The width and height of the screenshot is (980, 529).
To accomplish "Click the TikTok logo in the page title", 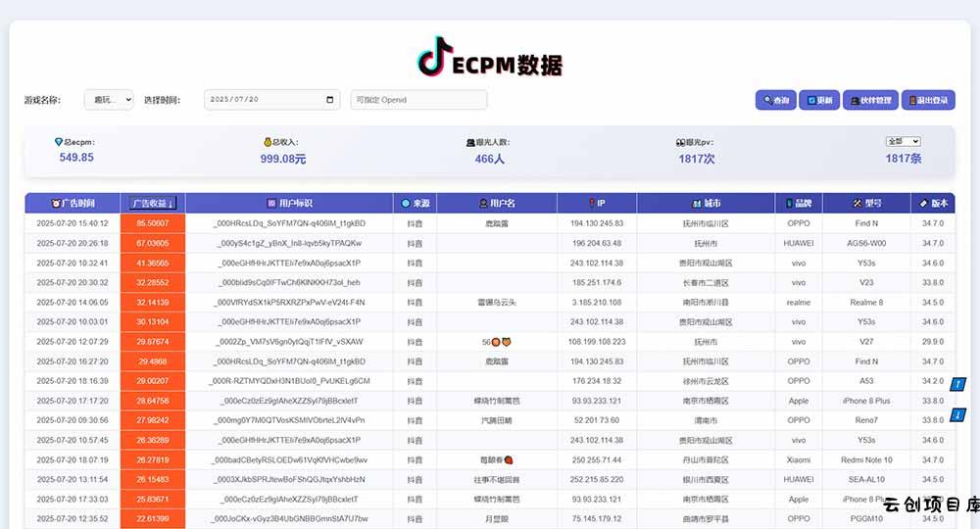I will (x=435, y=58).
